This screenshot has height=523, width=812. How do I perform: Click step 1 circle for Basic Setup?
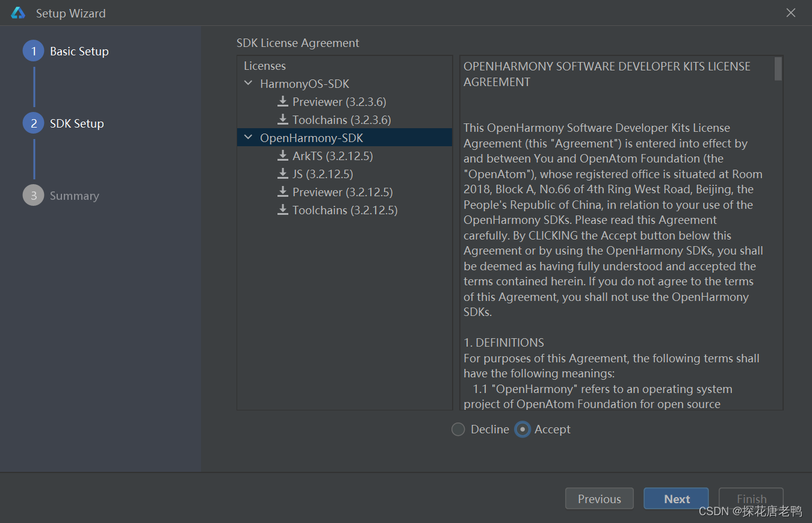(34, 51)
